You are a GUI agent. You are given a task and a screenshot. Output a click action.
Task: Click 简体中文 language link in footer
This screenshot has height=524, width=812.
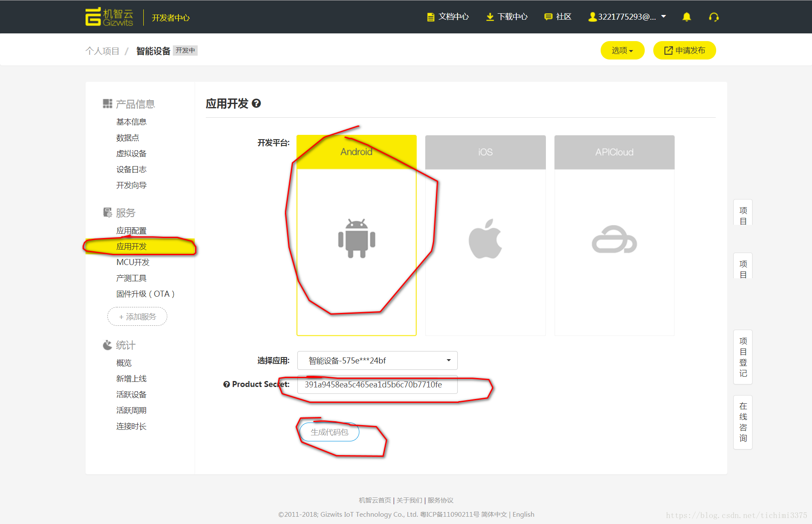pos(494,514)
